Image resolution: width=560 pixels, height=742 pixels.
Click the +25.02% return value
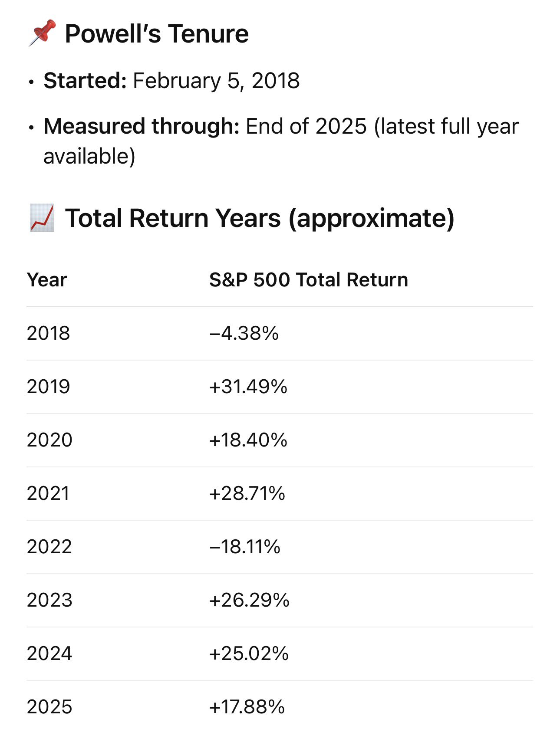coord(249,653)
